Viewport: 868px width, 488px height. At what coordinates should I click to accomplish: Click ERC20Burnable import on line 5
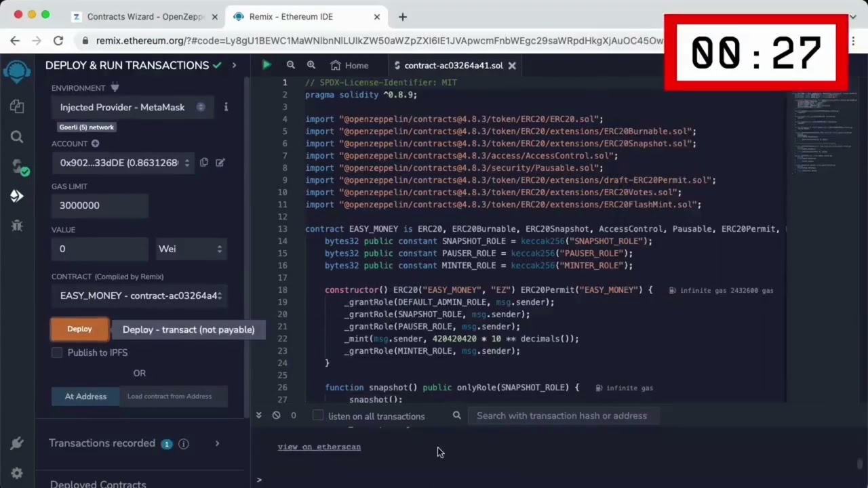(500, 131)
